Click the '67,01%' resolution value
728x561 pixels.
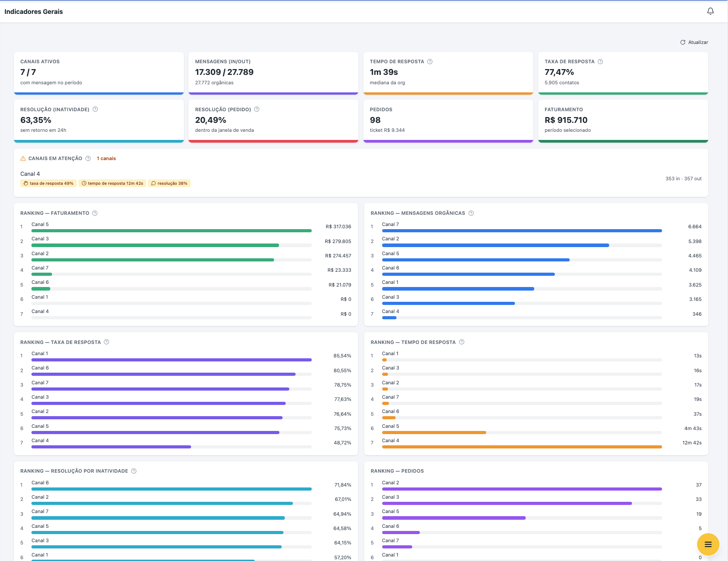point(343,499)
